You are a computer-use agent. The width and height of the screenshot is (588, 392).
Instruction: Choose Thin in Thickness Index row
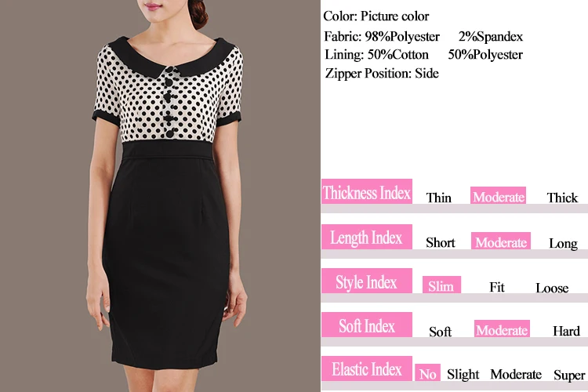[438, 198]
